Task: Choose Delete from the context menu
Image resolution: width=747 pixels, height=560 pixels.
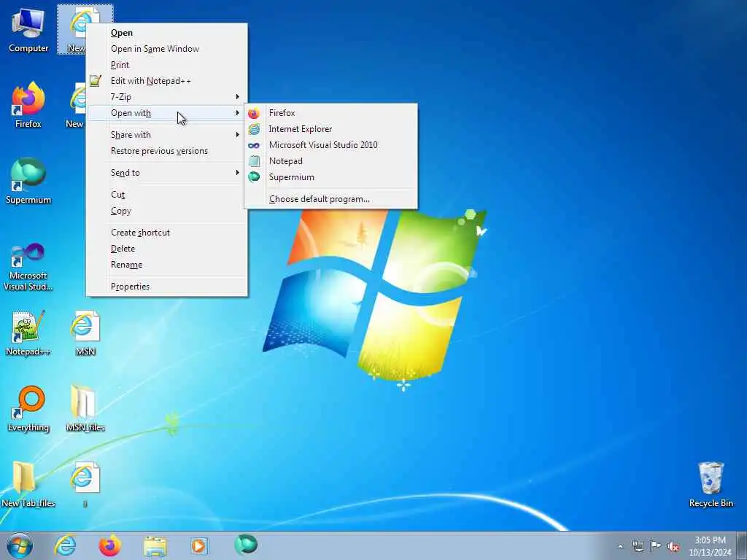Action: tap(167, 249)
